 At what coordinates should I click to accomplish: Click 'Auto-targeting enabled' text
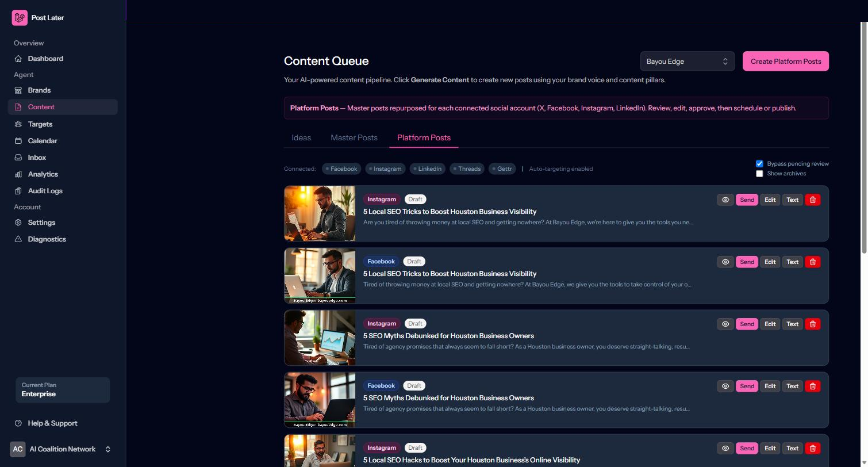(561, 169)
